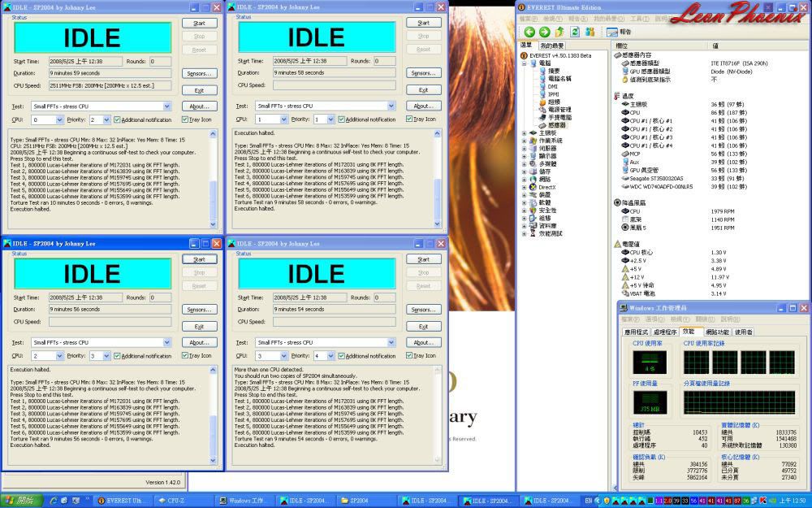This screenshot has height=508, width=812.
Task: Click the EVEREST v4.50.1383 Beta root node
Action: tap(560, 55)
